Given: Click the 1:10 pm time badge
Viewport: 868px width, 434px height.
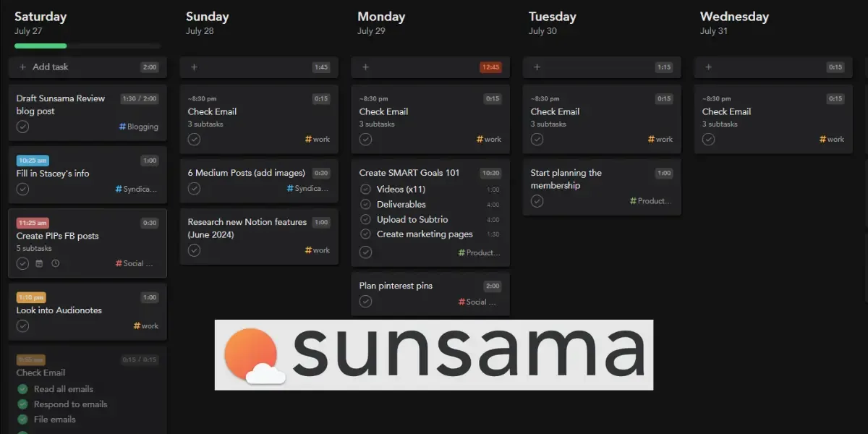Looking at the screenshot, I should coord(31,297).
